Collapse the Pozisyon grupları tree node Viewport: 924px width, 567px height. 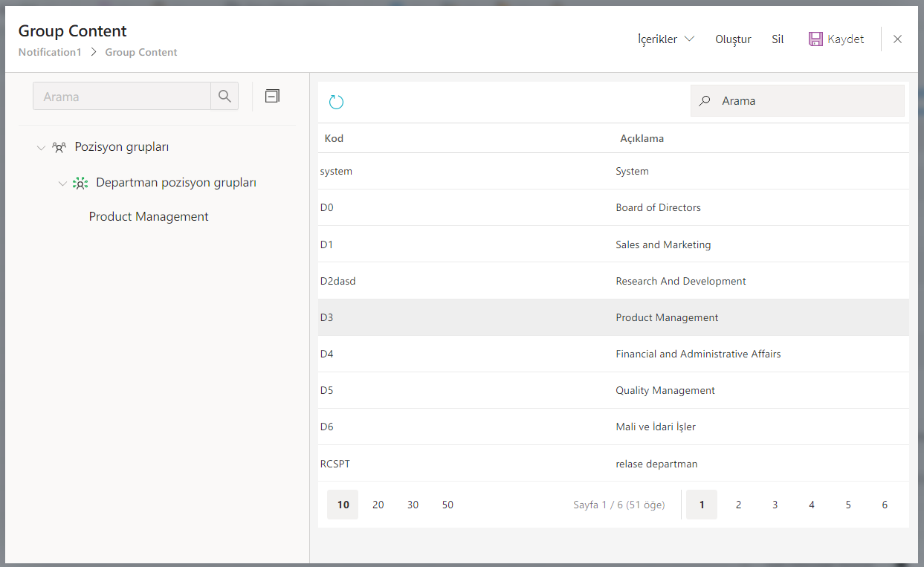(x=41, y=148)
